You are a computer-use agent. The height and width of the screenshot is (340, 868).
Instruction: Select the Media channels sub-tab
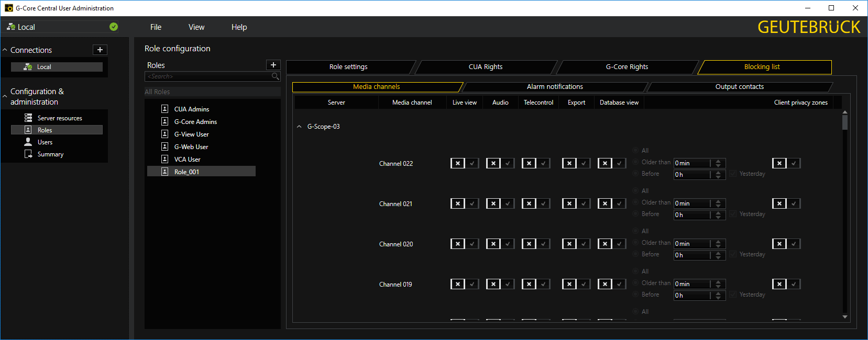tap(376, 87)
